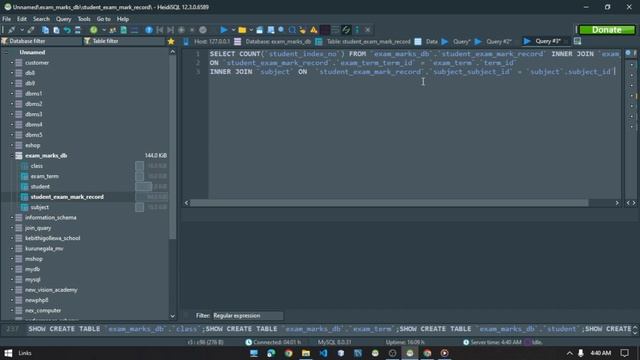
Task: Open dropdown arrow next to load file folder
Action: click(x=251, y=30)
